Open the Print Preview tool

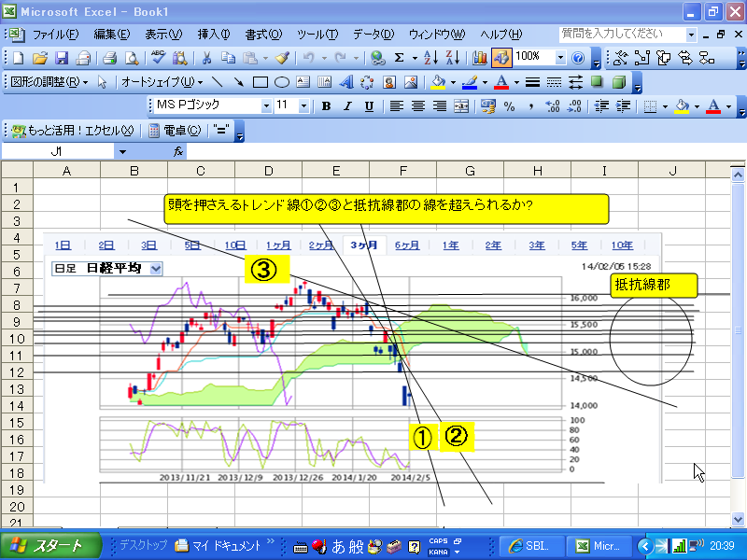(132, 58)
